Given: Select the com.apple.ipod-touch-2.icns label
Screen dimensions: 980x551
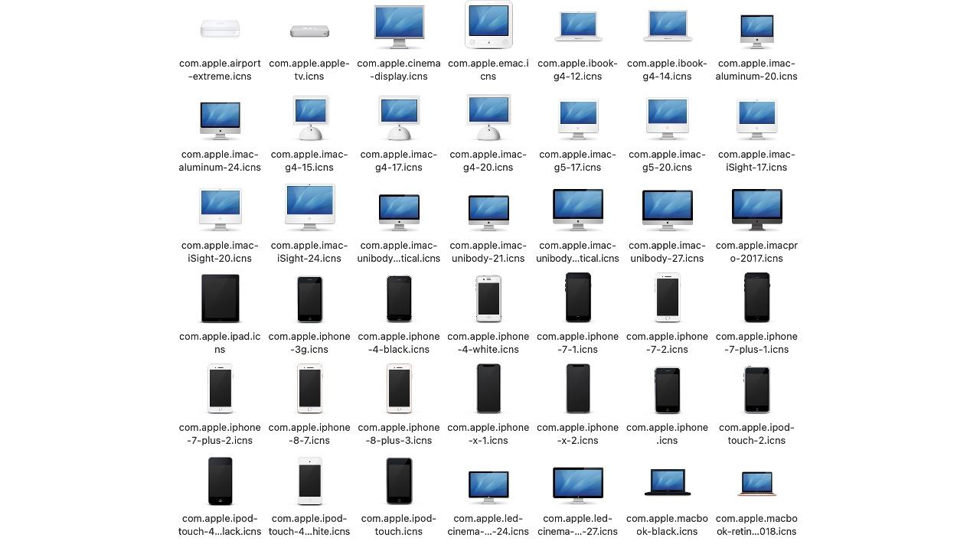Looking at the screenshot, I should coord(757,434).
